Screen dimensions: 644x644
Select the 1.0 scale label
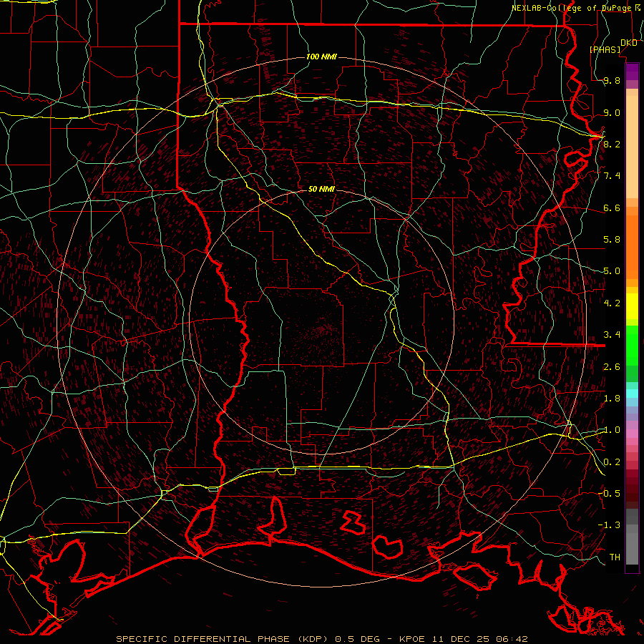pyautogui.click(x=612, y=430)
